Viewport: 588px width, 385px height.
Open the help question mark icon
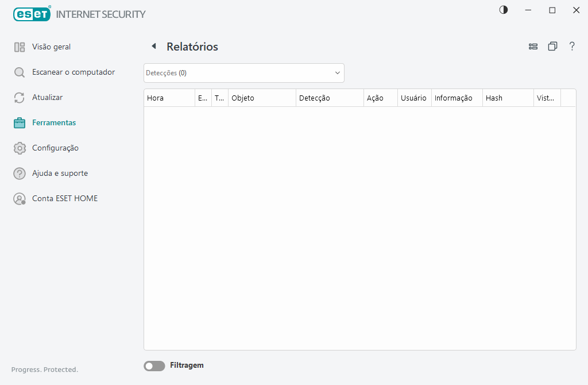(x=572, y=47)
